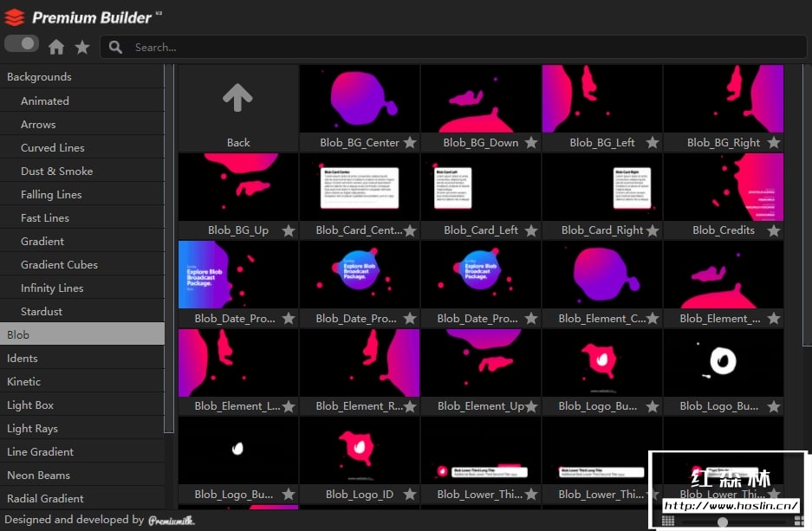Toggle the switch beside the Home icon
The width and height of the screenshot is (812, 531).
tap(22, 43)
